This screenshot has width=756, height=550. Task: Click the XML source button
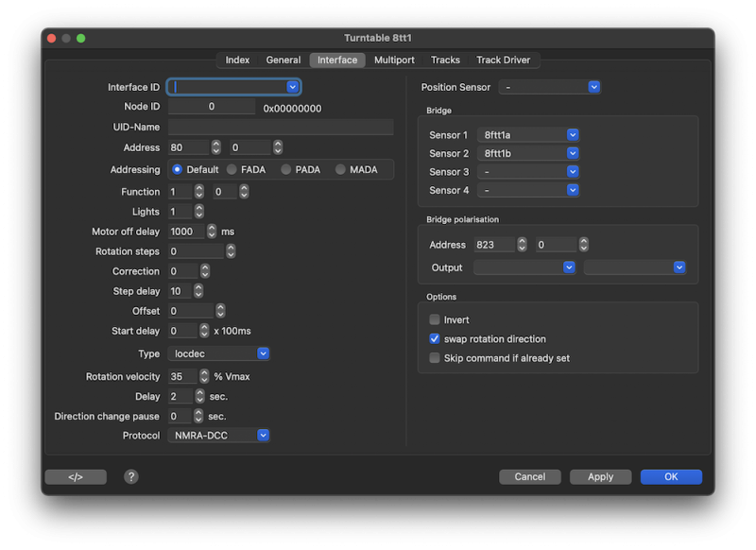(76, 477)
